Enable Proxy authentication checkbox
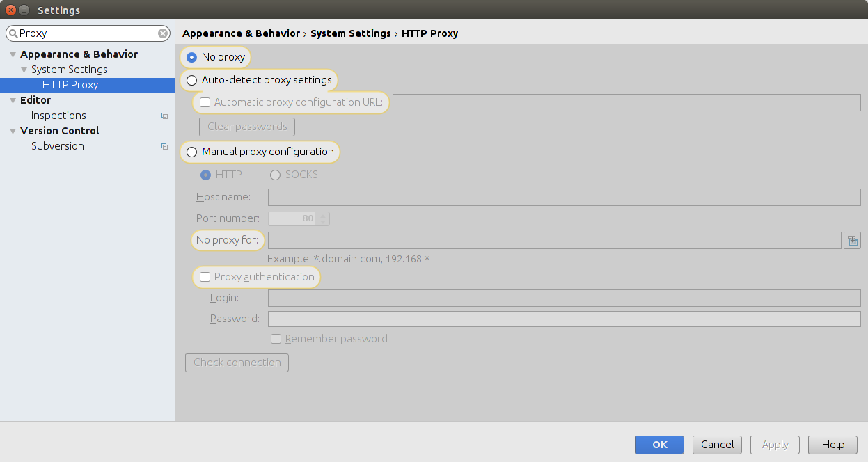This screenshot has width=868, height=462. (x=205, y=277)
